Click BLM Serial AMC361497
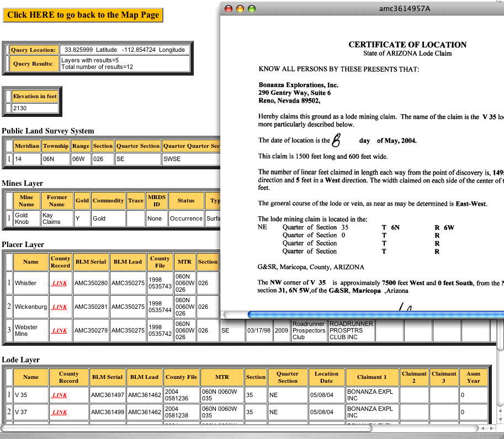The height and width of the screenshot is (439, 504). tap(107, 395)
